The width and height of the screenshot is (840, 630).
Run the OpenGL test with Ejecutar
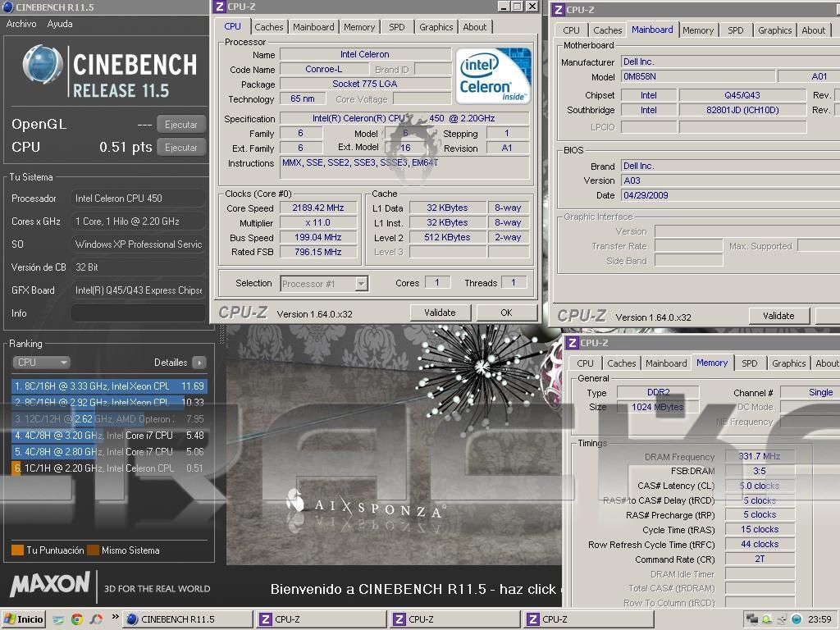tap(181, 125)
